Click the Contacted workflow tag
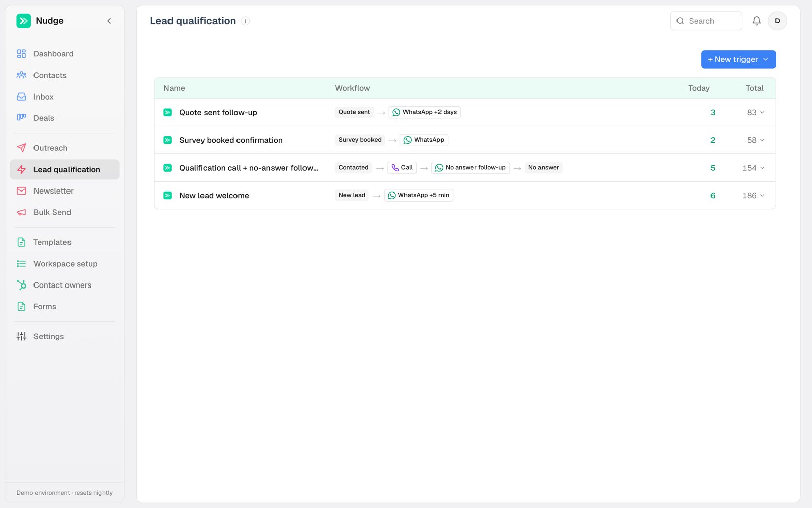Viewport: 812px width, 508px height. coord(354,168)
